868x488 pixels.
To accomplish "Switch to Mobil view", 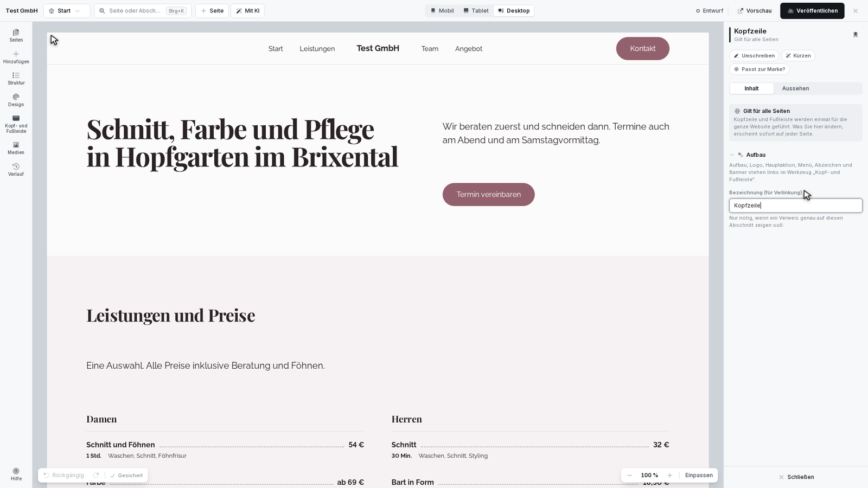I will pyautogui.click(x=442, y=11).
